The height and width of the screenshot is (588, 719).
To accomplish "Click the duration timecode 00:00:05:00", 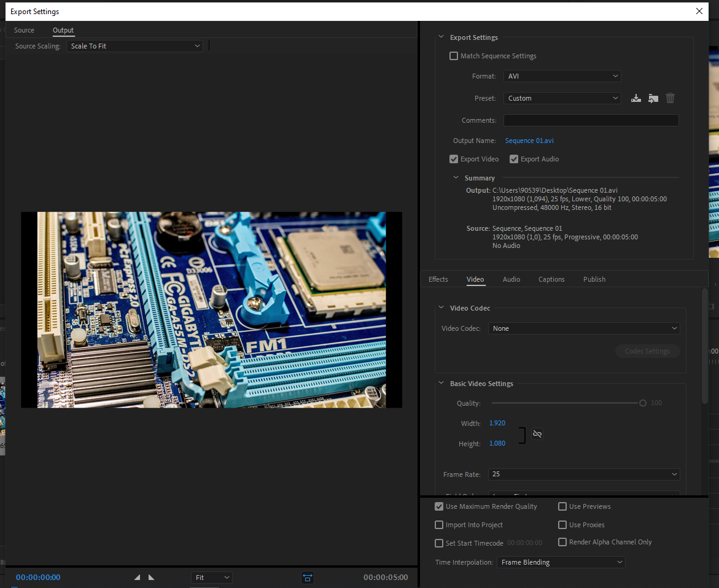I will pyautogui.click(x=386, y=578).
